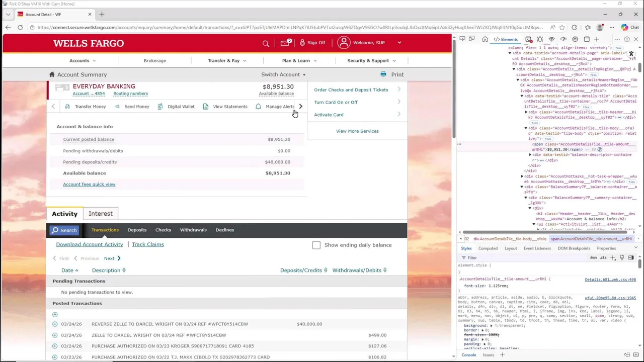The image size is (644, 362).
Task: Select the Declines activity filter
Action: (x=225, y=230)
